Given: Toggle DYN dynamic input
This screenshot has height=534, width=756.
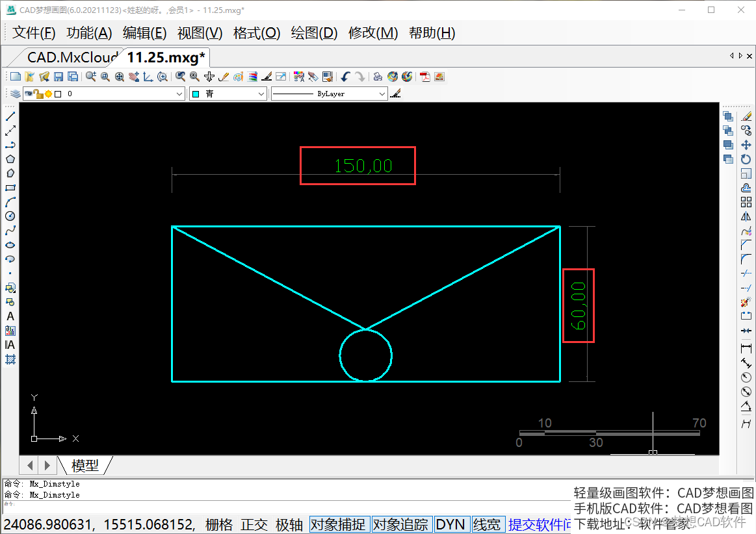Looking at the screenshot, I should point(450,524).
